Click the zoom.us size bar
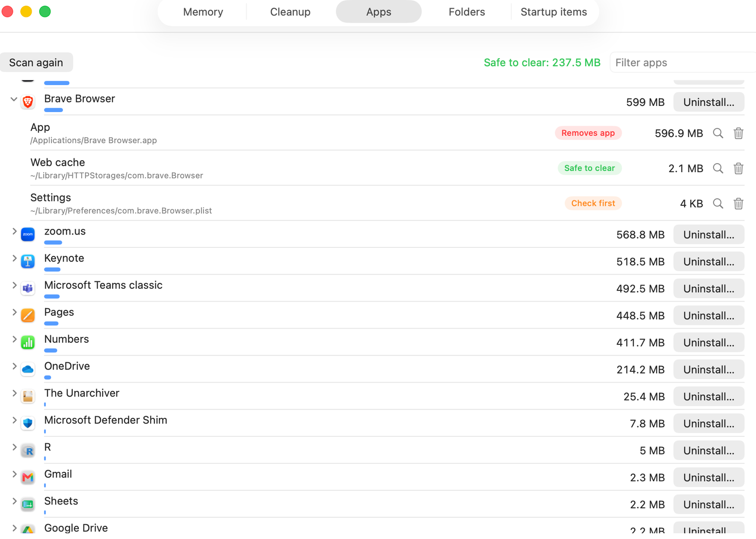756x539 pixels. point(53,243)
